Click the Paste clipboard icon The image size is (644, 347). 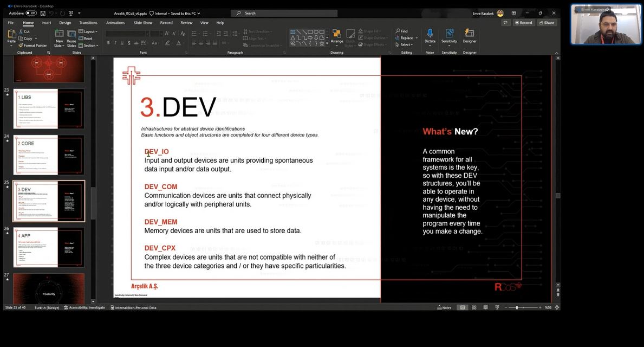[11, 35]
